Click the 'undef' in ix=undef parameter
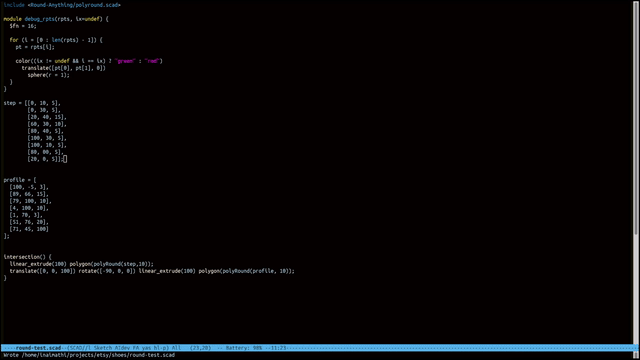Image resolution: width=640 pixels, height=360 pixels. 92,19
